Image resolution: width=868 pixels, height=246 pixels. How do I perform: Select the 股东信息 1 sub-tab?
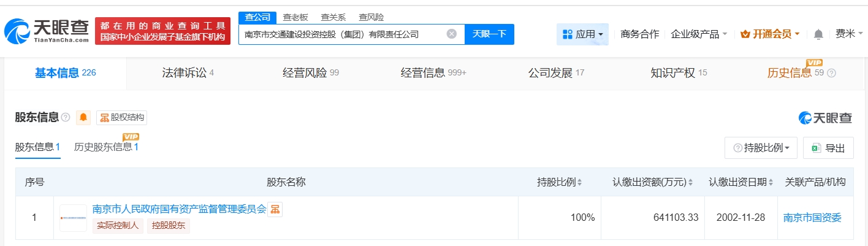pyautogui.click(x=37, y=147)
